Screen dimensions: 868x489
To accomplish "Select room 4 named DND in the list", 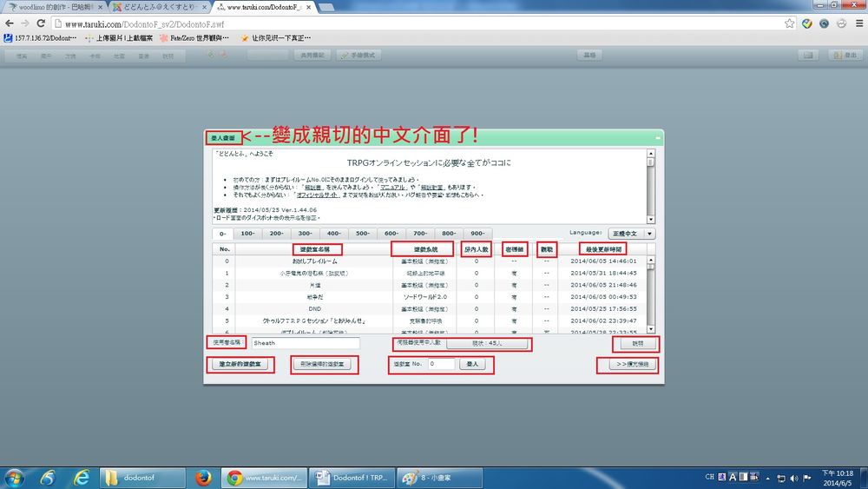I will (x=314, y=308).
